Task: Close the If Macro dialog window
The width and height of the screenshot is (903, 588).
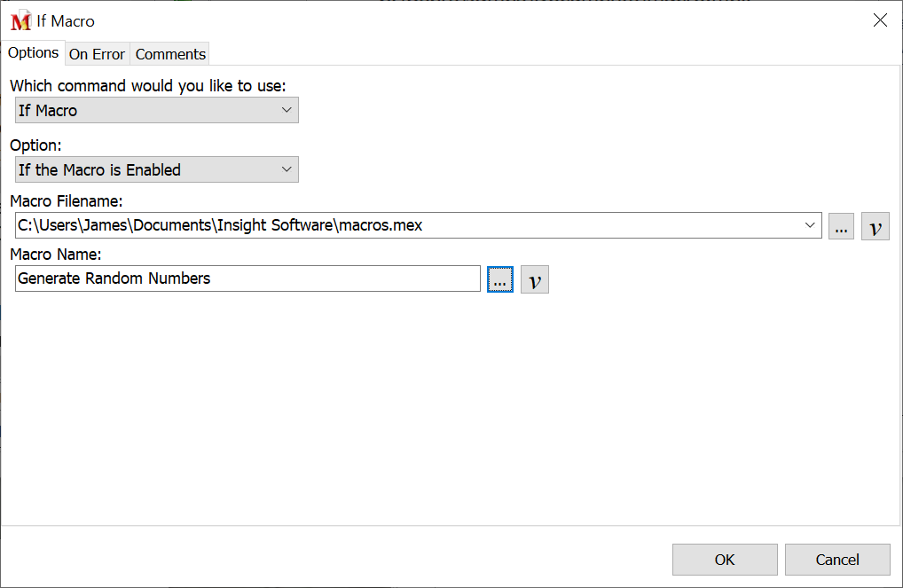Action: [x=879, y=20]
